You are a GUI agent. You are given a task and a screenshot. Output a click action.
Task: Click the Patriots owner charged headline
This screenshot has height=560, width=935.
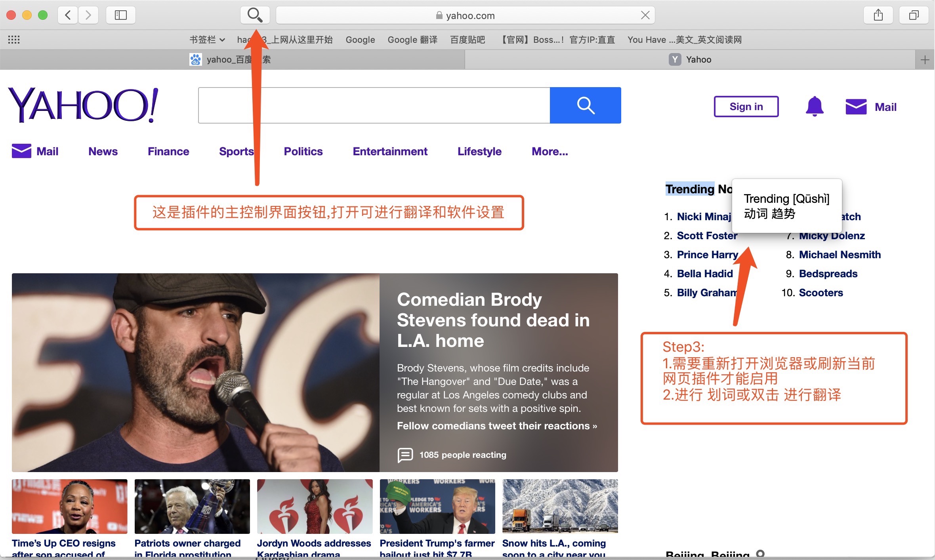(x=187, y=548)
